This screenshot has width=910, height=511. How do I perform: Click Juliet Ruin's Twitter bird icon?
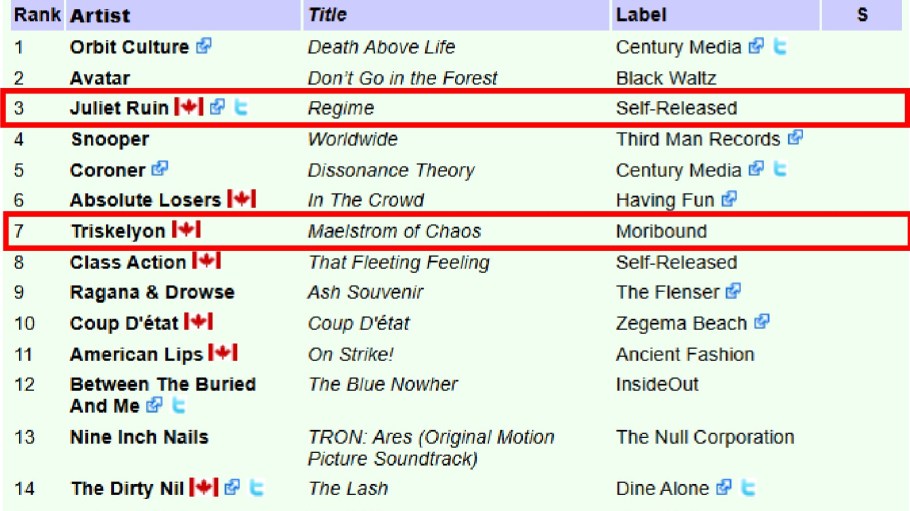(x=241, y=108)
